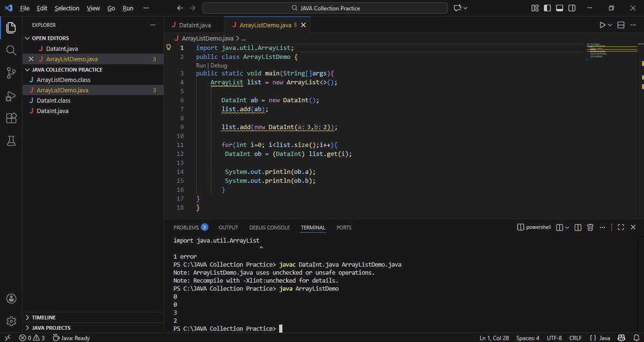The image size is (644, 342).
Task: Open the Edit menu
Action: [x=42, y=8]
